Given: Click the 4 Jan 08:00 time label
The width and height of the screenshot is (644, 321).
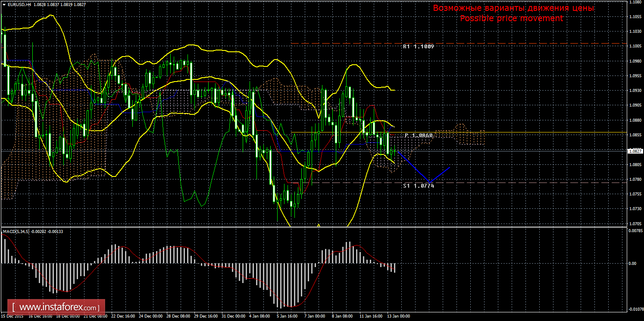Looking at the screenshot, I should coord(259,316).
